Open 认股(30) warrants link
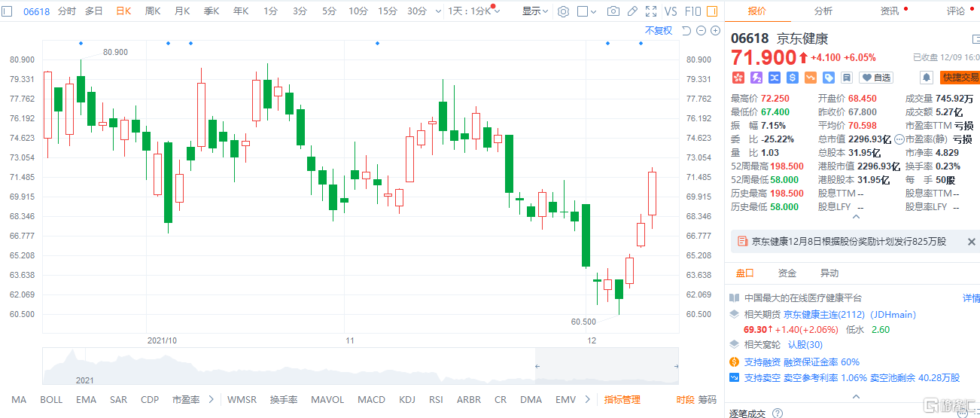Screen dimensions: 980x418 [x=805, y=344]
